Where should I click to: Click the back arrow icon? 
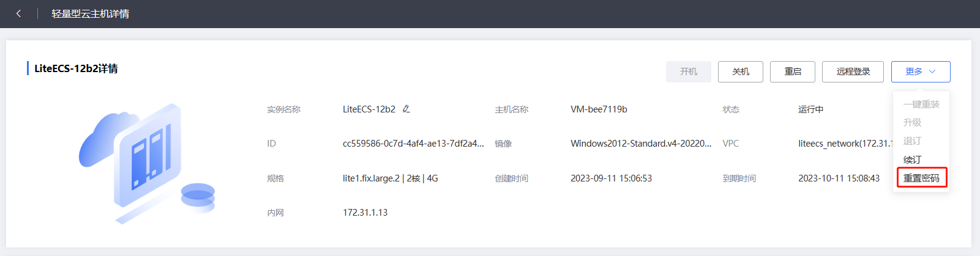pyautogui.click(x=18, y=13)
